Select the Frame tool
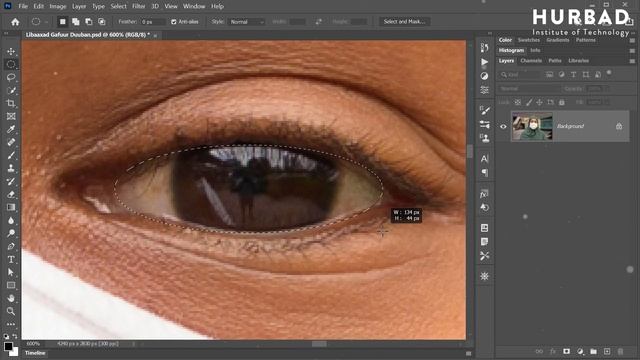 click(x=11, y=116)
